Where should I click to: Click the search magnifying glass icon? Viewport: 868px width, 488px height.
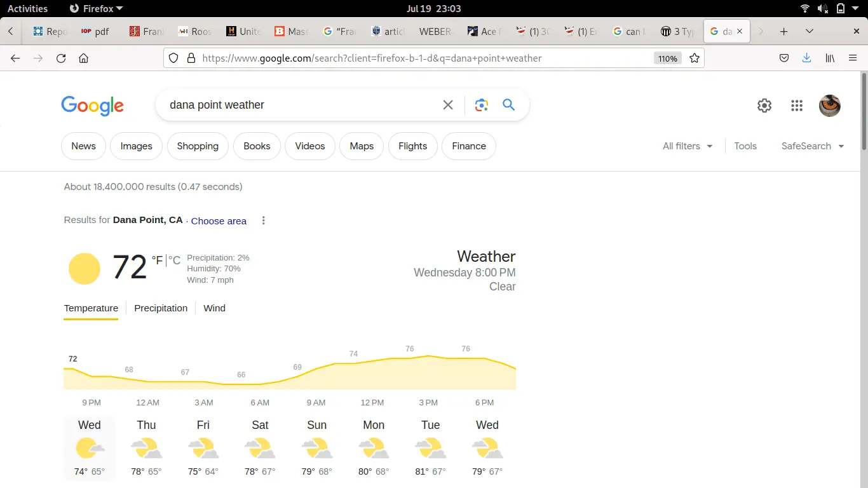point(508,105)
